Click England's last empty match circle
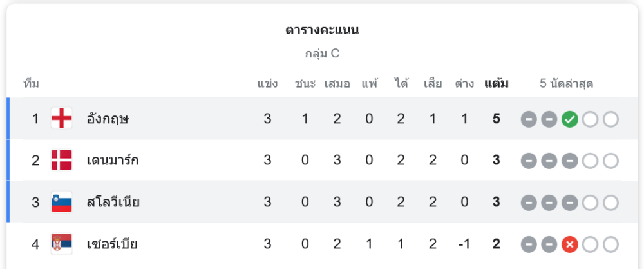This screenshot has height=269, width=644. (x=611, y=119)
